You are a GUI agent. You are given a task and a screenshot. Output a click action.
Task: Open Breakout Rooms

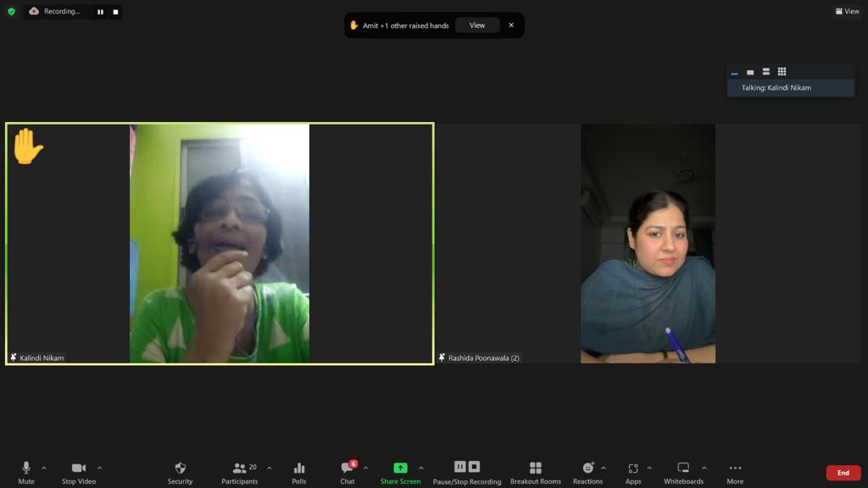[536, 473]
